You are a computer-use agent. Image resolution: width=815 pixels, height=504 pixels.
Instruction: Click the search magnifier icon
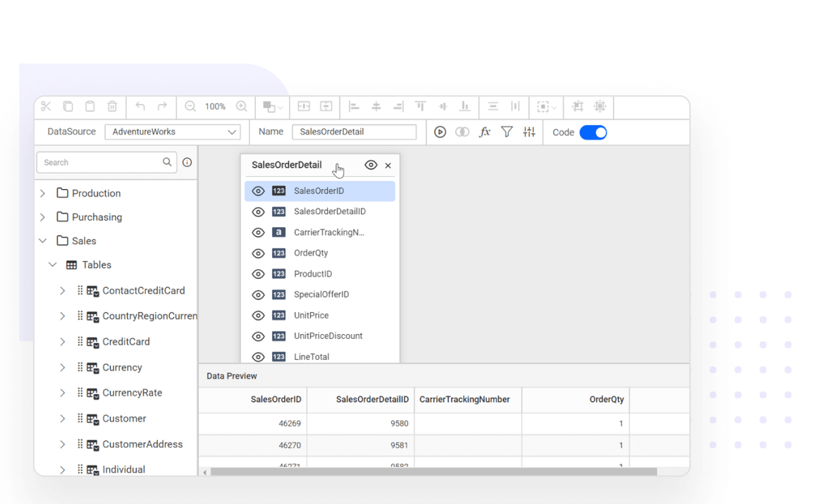click(x=167, y=162)
